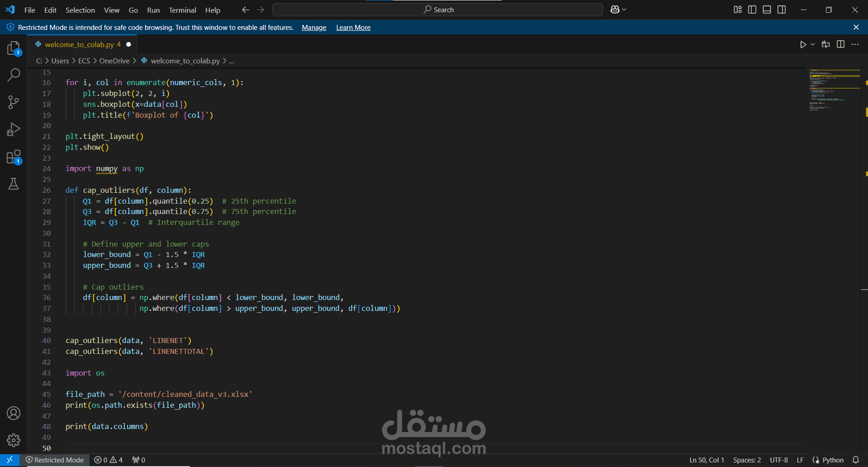Open the Run menu
The height and width of the screenshot is (467, 868).
tap(153, 10)
